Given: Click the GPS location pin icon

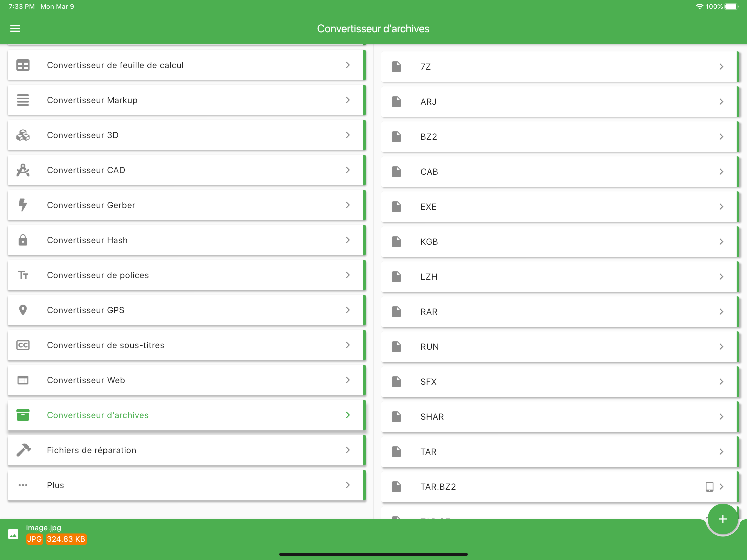Looking at the screenshot, I should [x=23, y=310].
